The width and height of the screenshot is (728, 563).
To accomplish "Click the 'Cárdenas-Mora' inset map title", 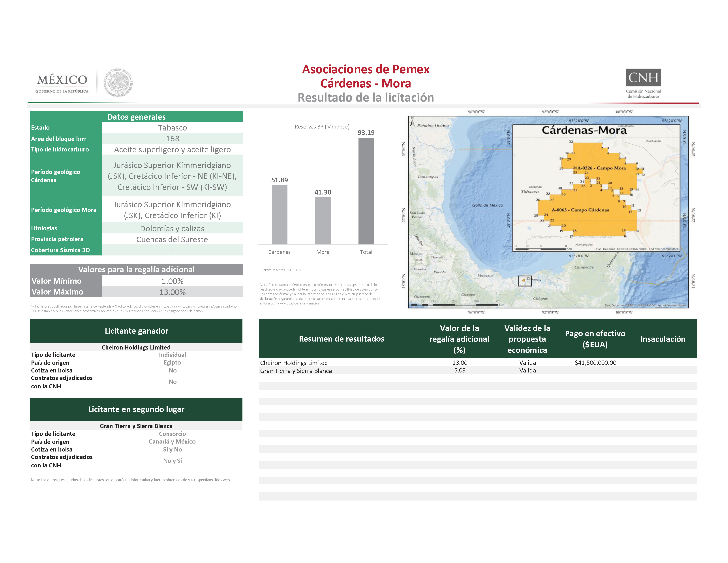I will pyautogui.click(x=584, y=130).
